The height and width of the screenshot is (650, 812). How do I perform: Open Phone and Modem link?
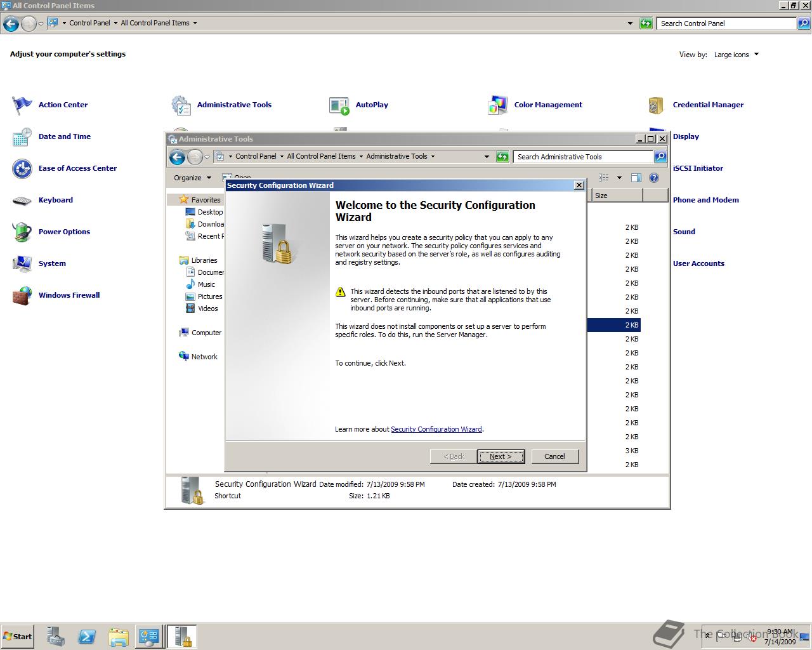click(x=705, y=200)
